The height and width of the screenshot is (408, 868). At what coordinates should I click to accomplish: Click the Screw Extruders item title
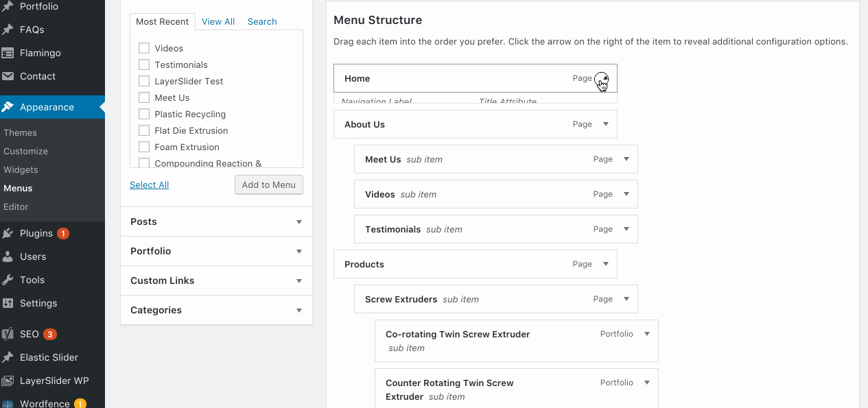tap(401, 299)
